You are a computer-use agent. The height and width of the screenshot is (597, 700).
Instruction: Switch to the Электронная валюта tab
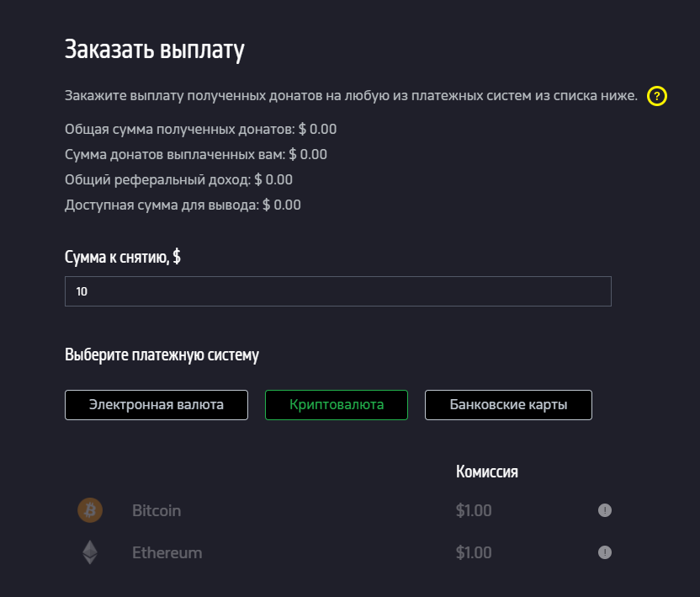coord(156,405)
